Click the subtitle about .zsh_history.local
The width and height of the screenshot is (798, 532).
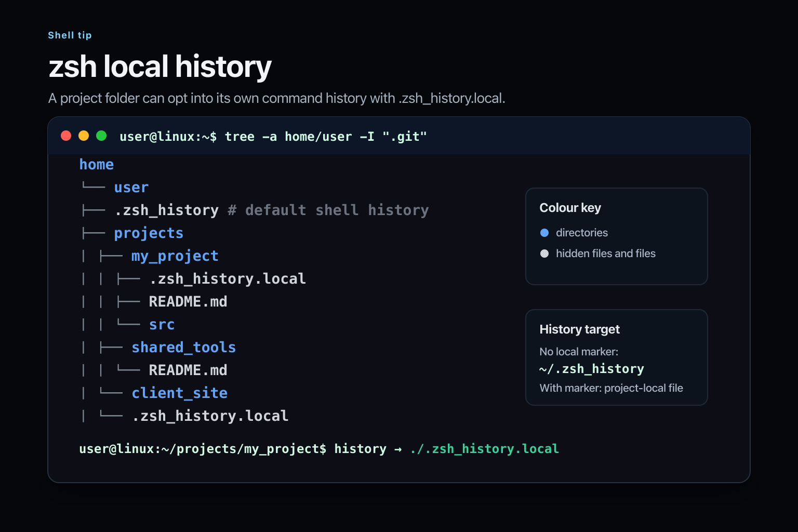tap(276, 98)
